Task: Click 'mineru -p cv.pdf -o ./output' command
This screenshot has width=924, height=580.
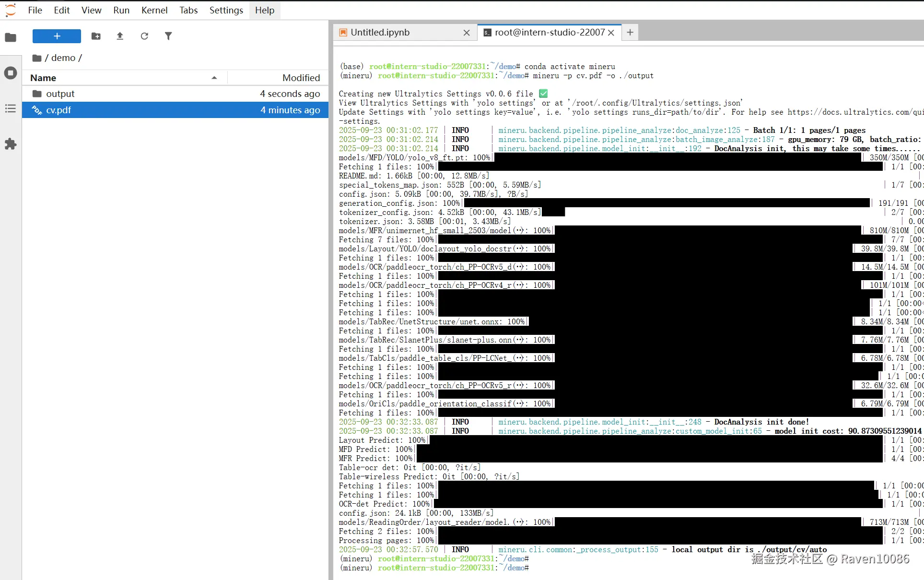Action: pos(593,76)
